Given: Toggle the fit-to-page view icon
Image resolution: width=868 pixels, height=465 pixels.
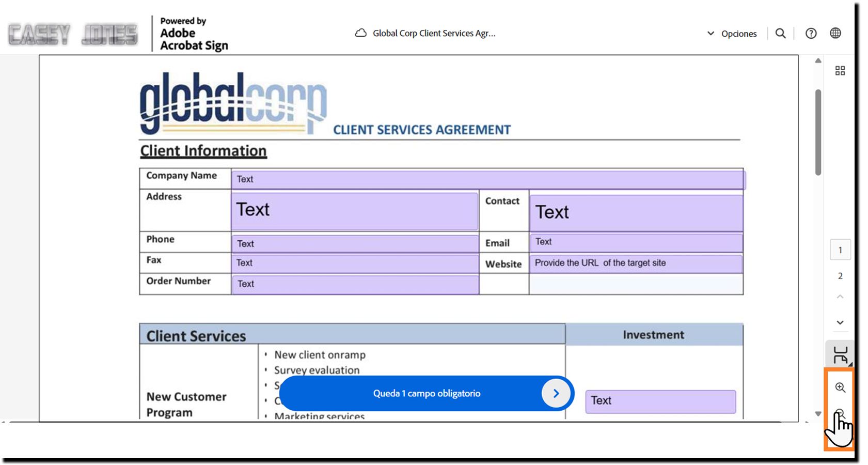Looking at the screenshot, I should click(x=840, y=355).
